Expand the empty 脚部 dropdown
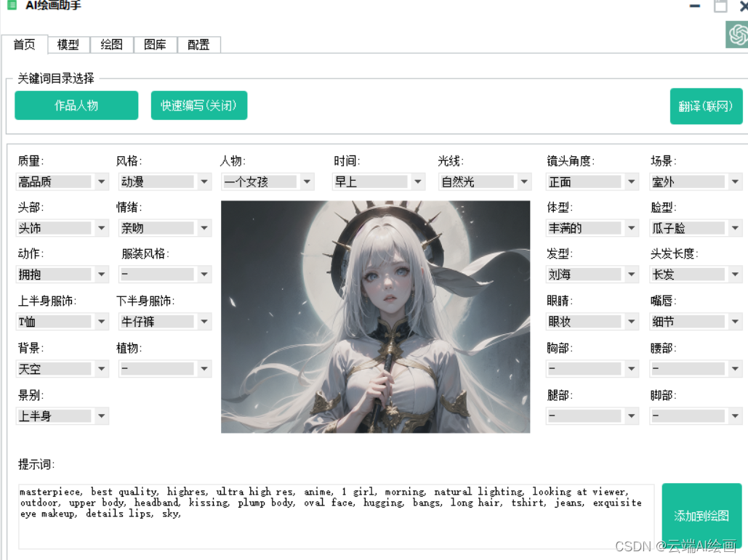748x560 pixels. coord(696,416)
